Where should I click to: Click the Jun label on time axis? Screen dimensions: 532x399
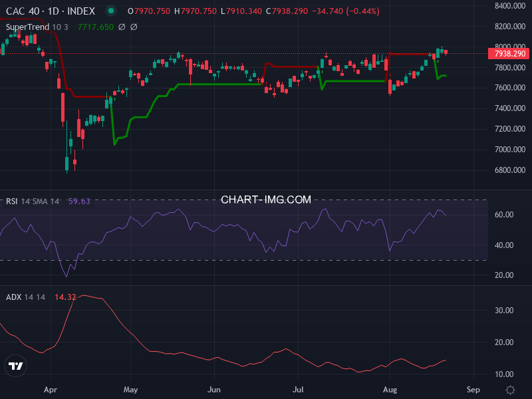[x=214, y=390]
